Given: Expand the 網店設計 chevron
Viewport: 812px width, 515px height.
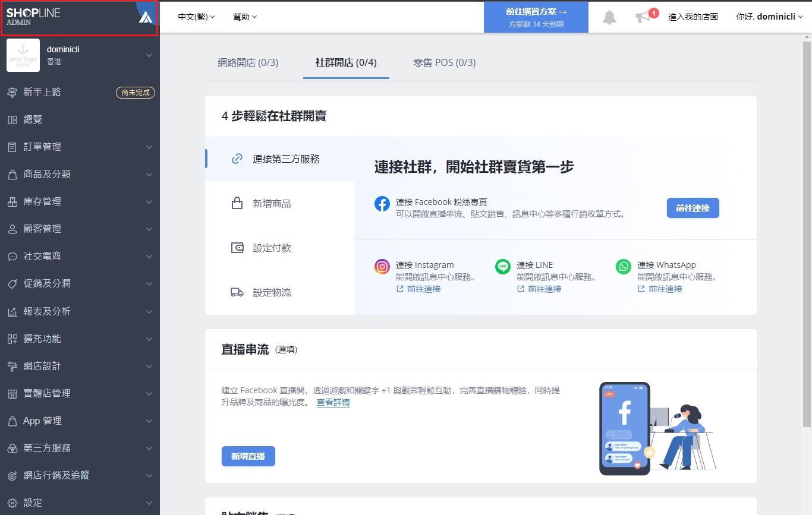Looking at the screenshot, I should [x=149, y=366].
